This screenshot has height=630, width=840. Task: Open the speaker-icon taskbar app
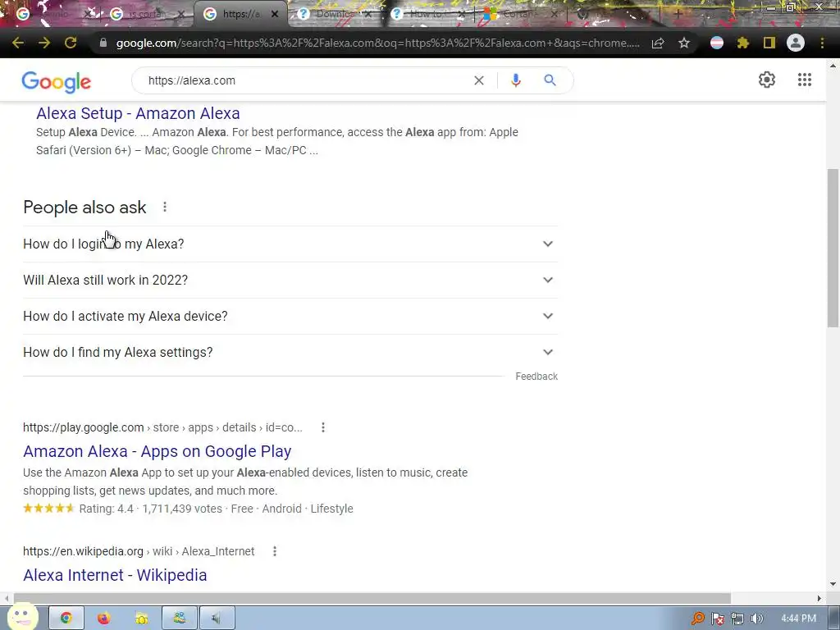(217, 619)
